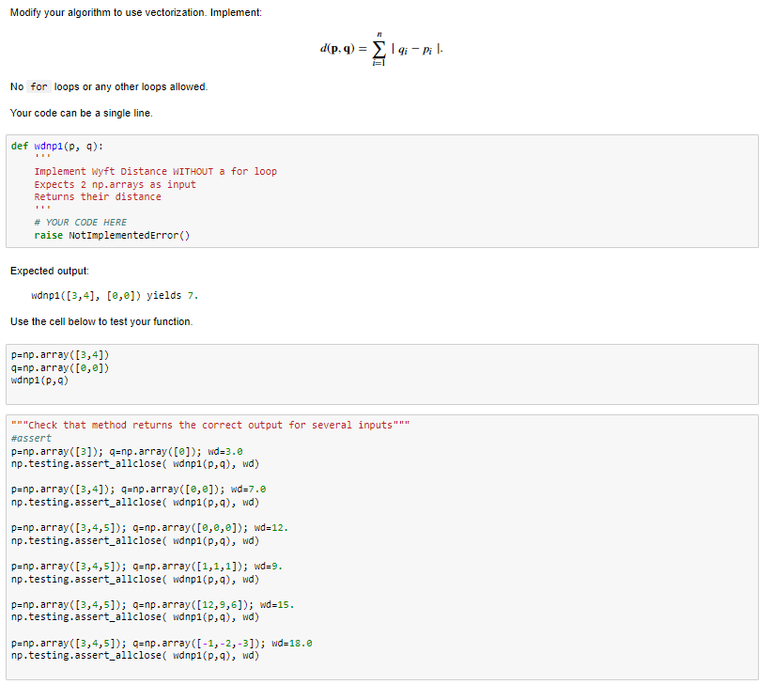Click the inline 'for' code word
Image resolution: width=773 pixels, height=700 pixels.
click(39, 86)
